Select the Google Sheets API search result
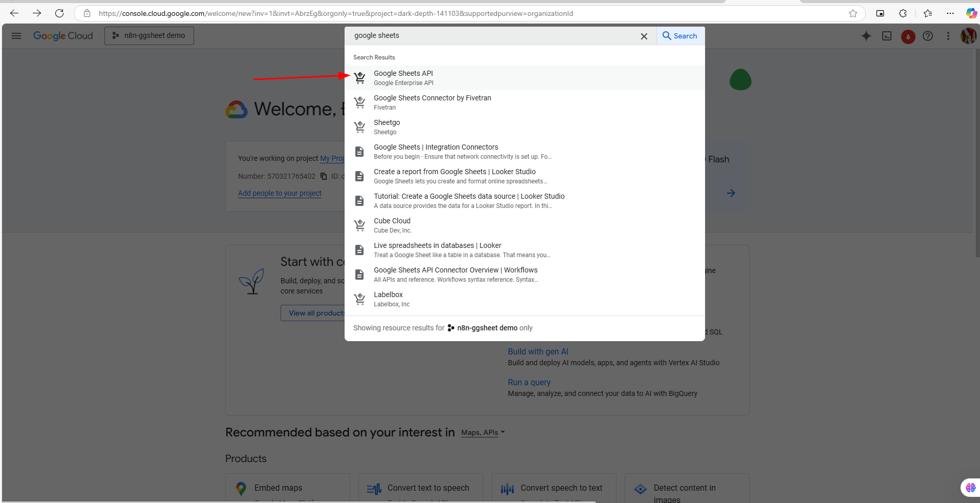The height and width of the screenshot is (503, 980). (x=525, y=78)
